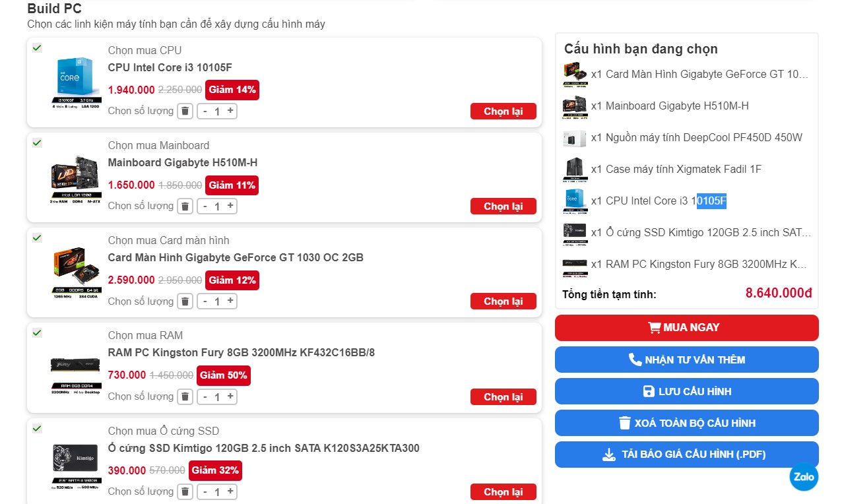Open RAM PC Kingston Fury 8GB product title
This screenshot has height=504, width=842.
(x=242, y=352)
